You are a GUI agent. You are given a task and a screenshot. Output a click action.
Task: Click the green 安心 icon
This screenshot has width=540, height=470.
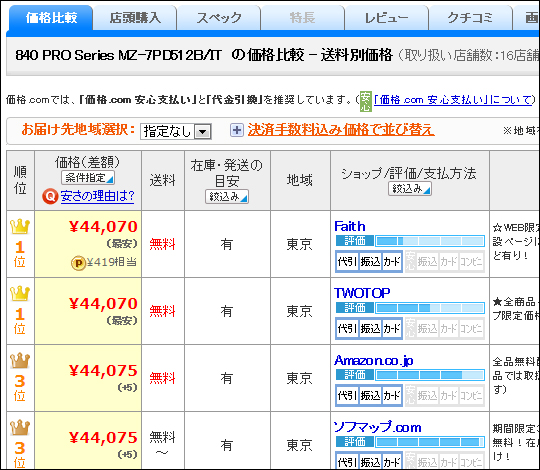(365, 101)
